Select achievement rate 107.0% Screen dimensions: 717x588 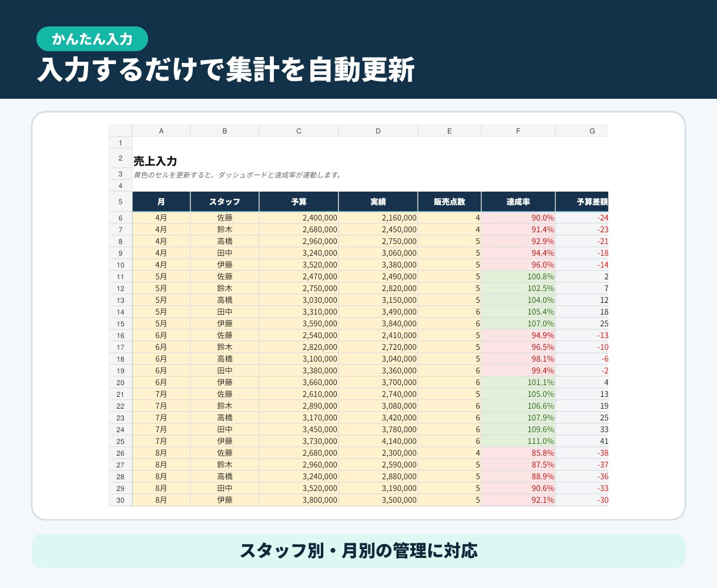click(x=518, y=323)
